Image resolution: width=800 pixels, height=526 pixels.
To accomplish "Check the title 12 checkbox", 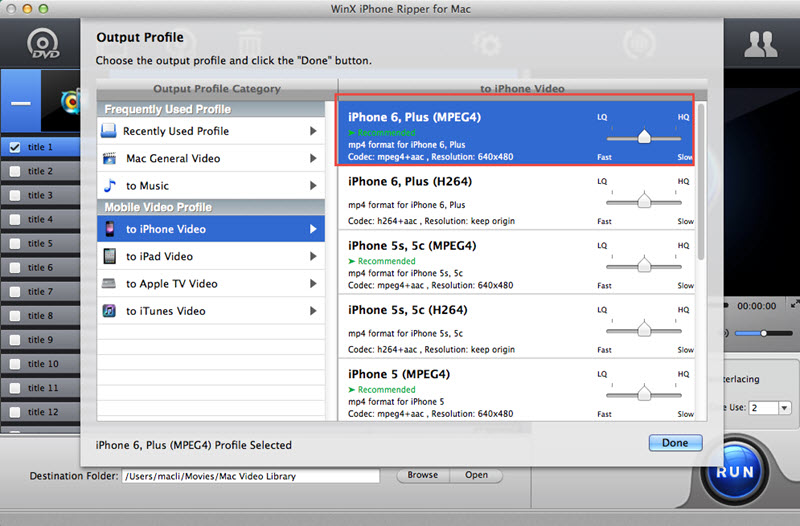I will coord(15,412).
